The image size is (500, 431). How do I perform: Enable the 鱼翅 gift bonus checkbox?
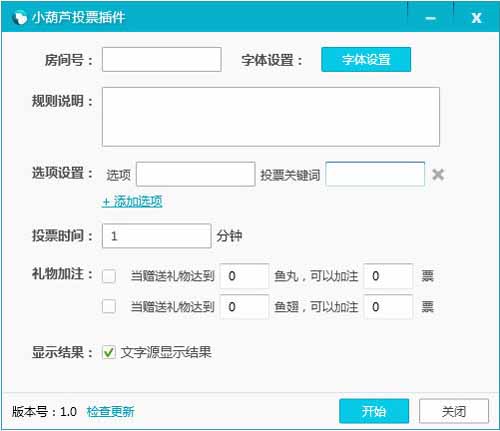[x=109, y=306]
